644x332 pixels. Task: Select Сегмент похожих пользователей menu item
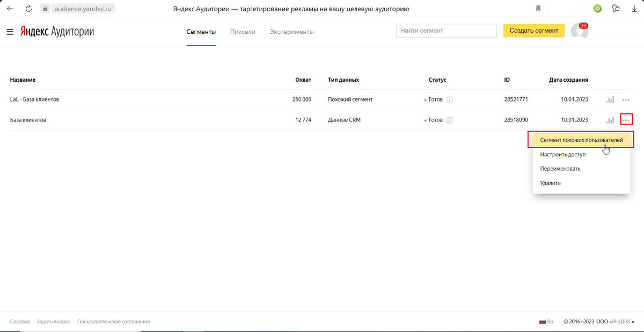581,140
